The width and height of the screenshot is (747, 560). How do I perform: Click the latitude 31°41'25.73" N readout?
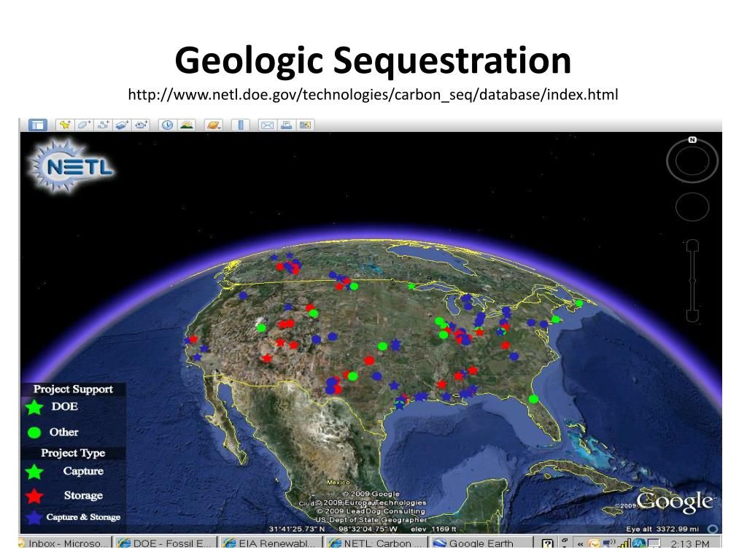click(x=297, y=529)
